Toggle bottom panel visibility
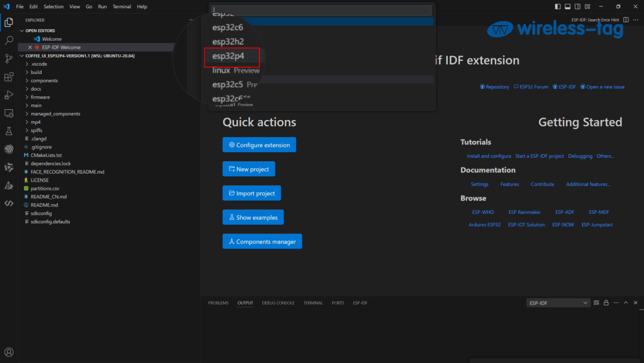This screenshot has width=644, height=363. click(568, 7)
